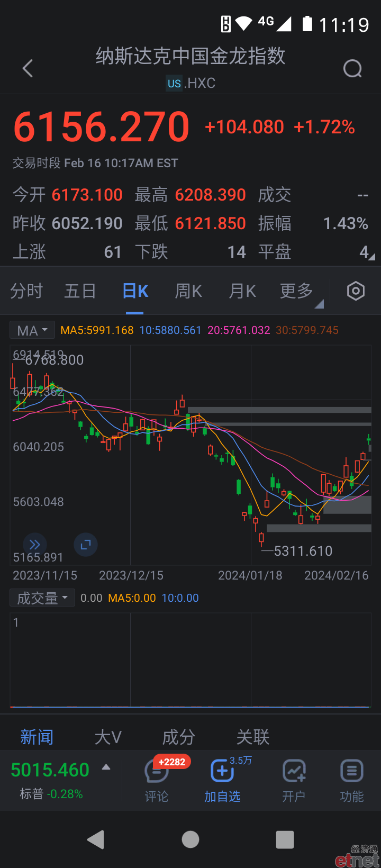Tap the open price 6173.100
This screenshot has width=381, height=868.
click(x=87, y=195)
